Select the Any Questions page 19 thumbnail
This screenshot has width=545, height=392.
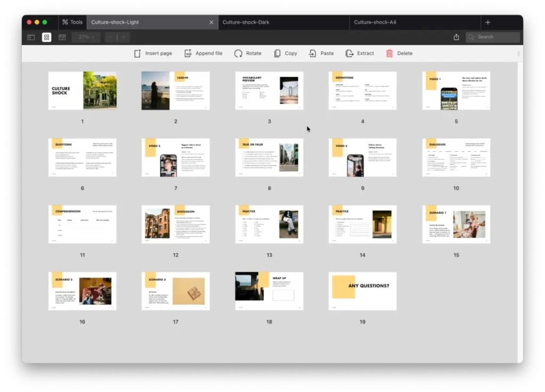pos(362,291)
